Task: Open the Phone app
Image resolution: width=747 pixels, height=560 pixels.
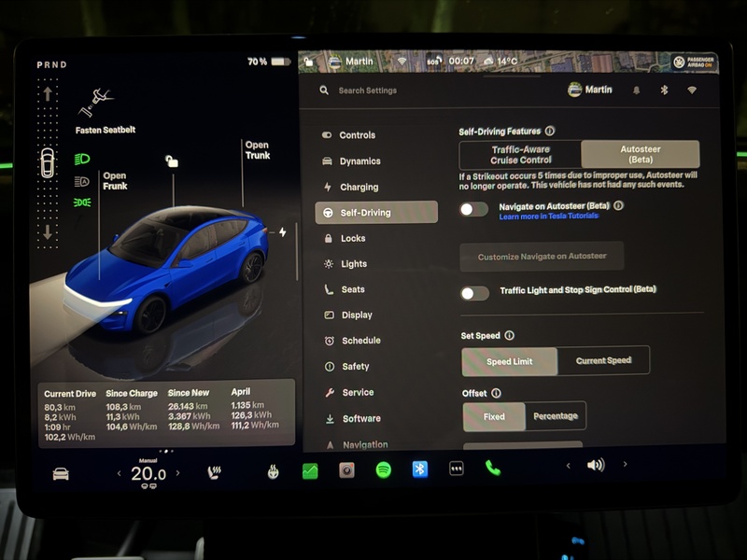Action: 493,468
